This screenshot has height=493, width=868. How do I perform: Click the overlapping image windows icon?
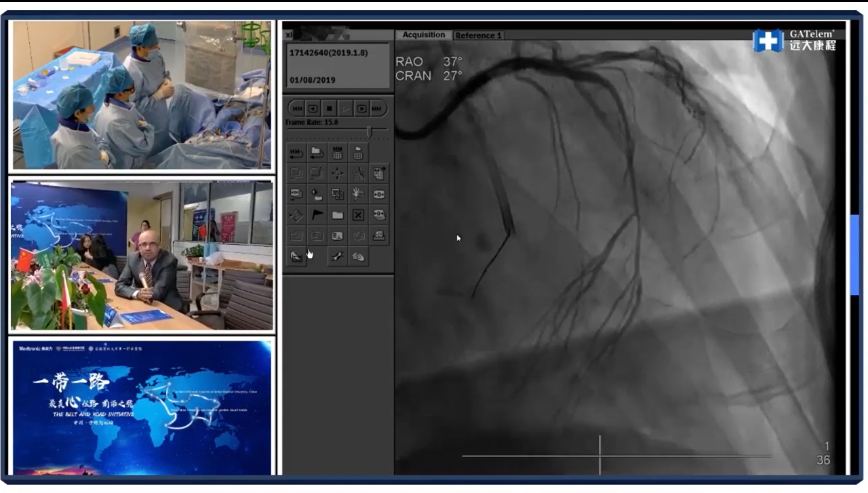[x=338, y=194]
